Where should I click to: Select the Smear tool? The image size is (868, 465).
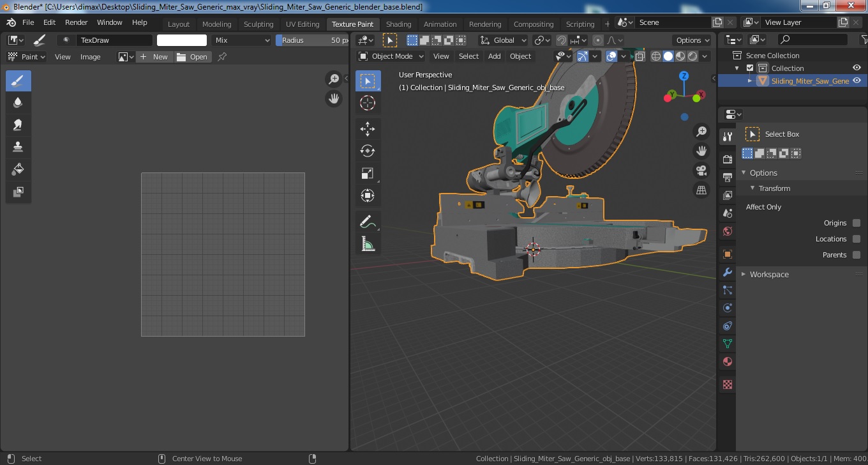point(19,125)
